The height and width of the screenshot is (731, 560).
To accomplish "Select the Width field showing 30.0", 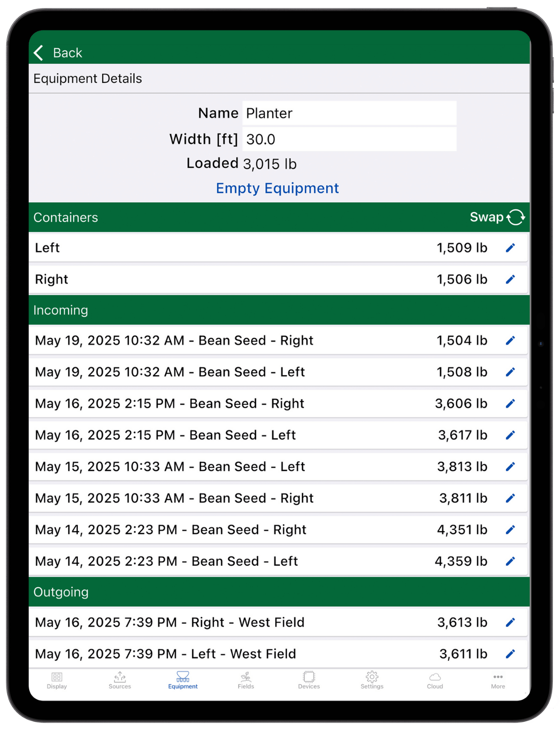I will (x=349, y=139).
